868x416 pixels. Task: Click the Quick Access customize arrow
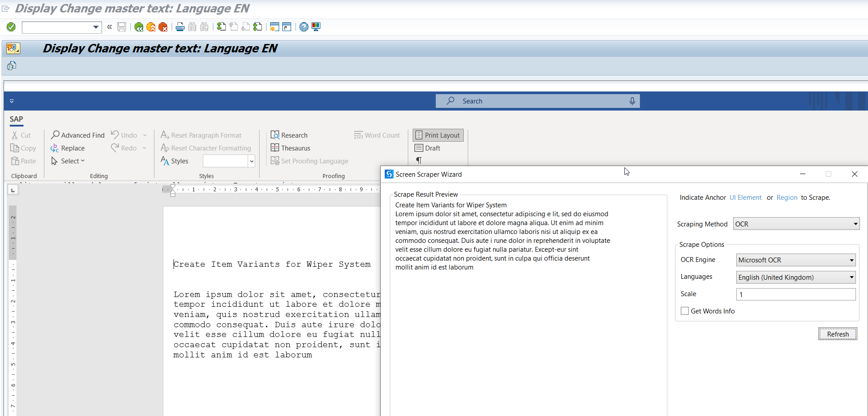coord(12,101)
